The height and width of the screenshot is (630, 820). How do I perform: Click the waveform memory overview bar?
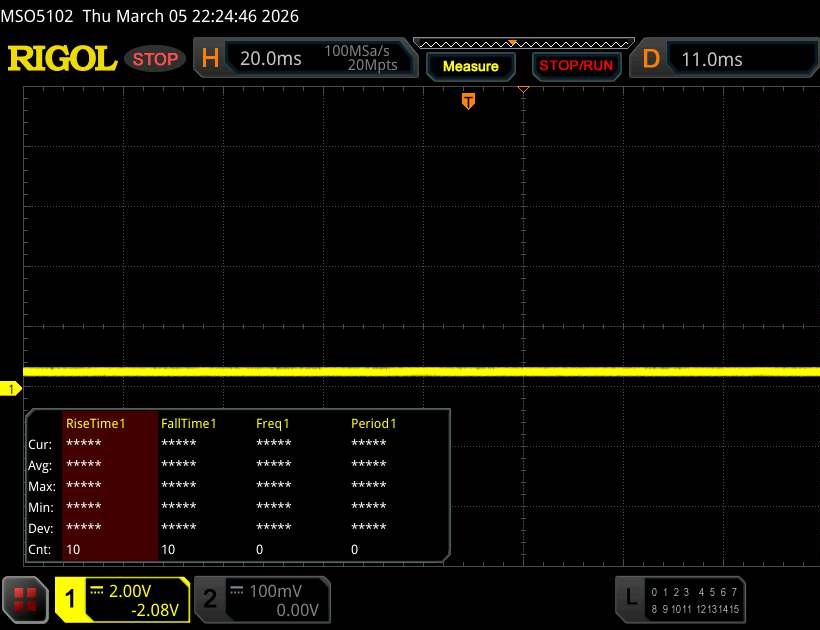click(x=522, y=43)
